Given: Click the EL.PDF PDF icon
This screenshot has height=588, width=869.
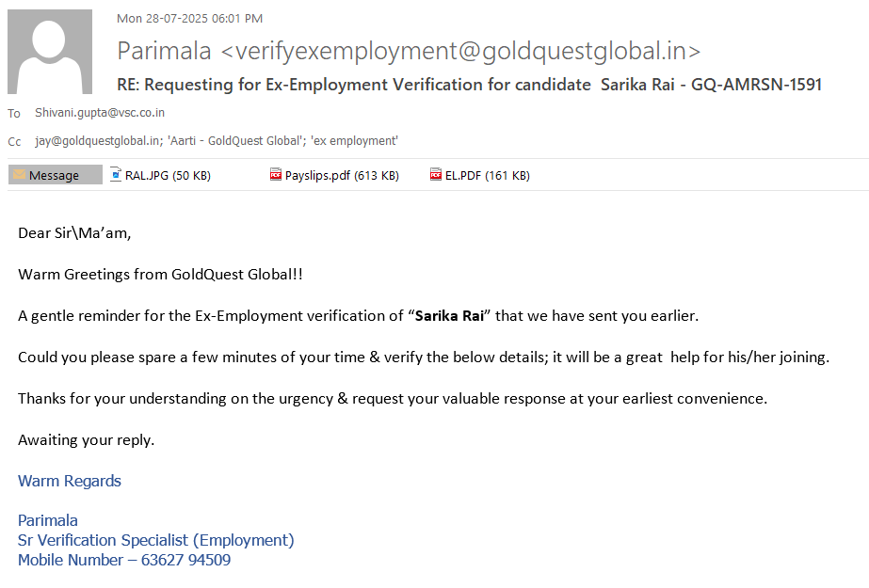Looking at the screenshot, I should (436, 175).
